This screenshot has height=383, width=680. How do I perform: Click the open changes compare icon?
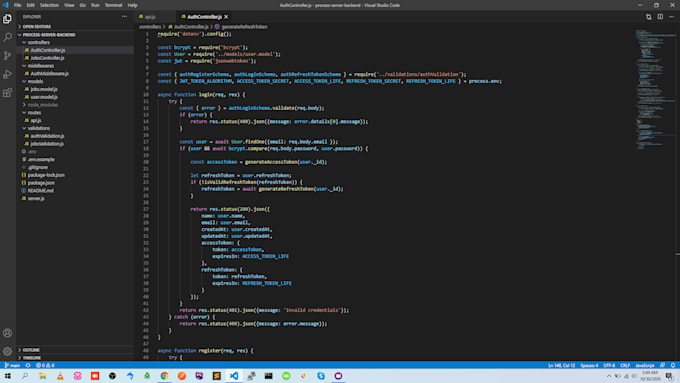coord(648,16)
